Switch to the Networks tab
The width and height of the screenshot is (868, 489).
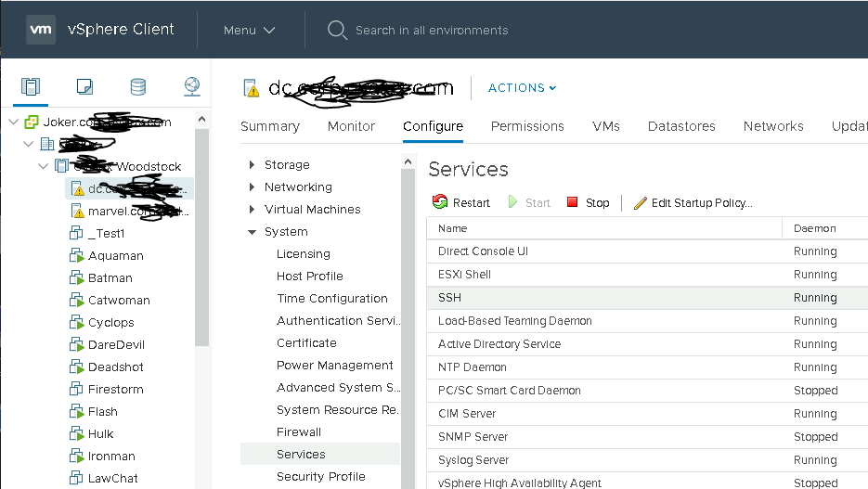tap(773, 126)
